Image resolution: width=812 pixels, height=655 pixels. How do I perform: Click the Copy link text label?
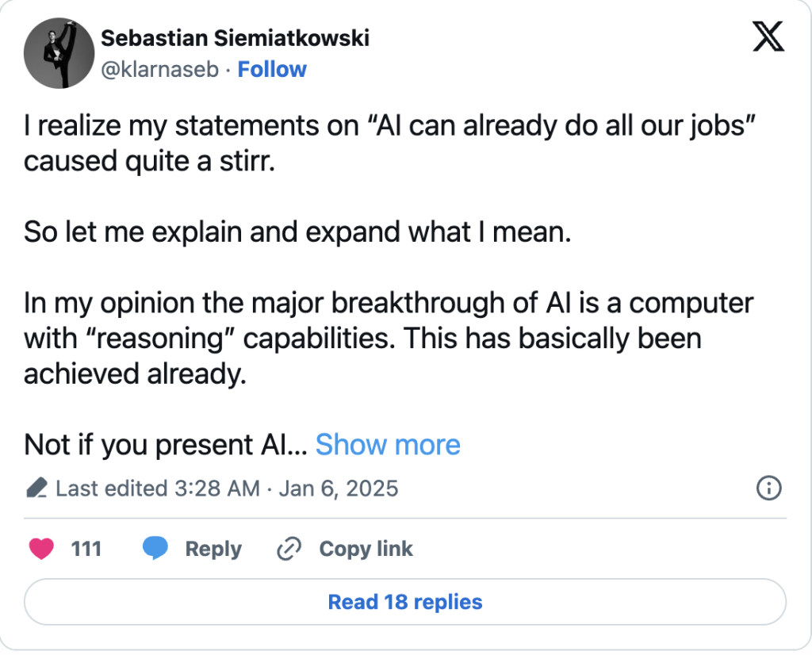click(366, 549)
